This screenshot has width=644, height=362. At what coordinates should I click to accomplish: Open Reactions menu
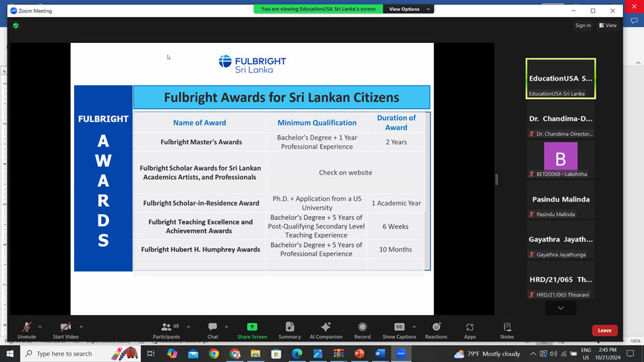pos(436,330)
